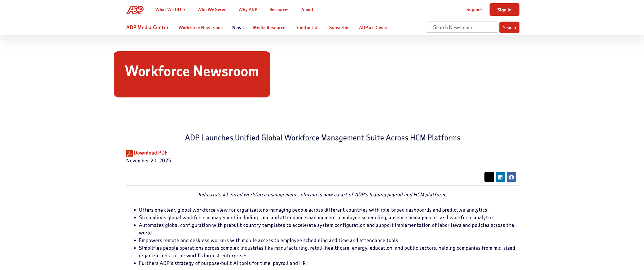644x270 pixels.
Task: Open the About menu
Action: pyautogui.click(x=307, y=10)
